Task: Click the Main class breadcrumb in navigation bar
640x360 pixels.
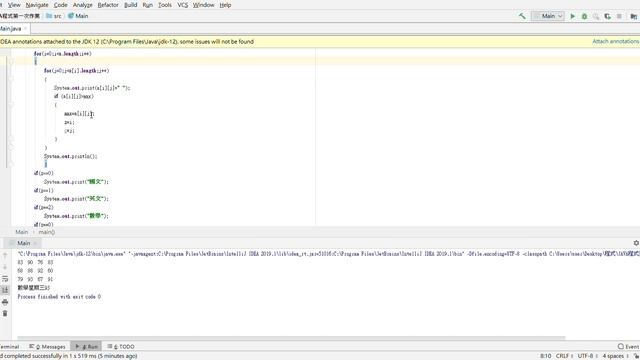Action: click(78, 16)
